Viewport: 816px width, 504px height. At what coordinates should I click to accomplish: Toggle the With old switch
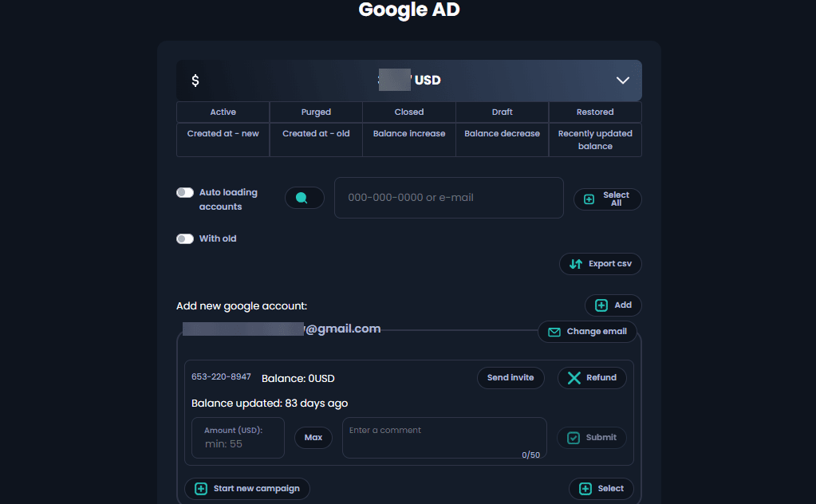(x=185, y=238)
